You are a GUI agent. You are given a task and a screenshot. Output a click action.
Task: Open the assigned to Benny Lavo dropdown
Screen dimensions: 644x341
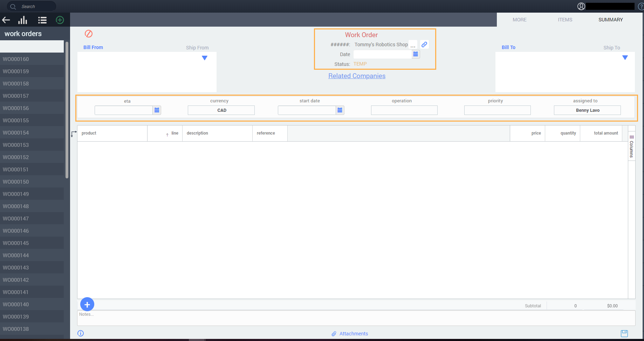click(x=587, y=110)
